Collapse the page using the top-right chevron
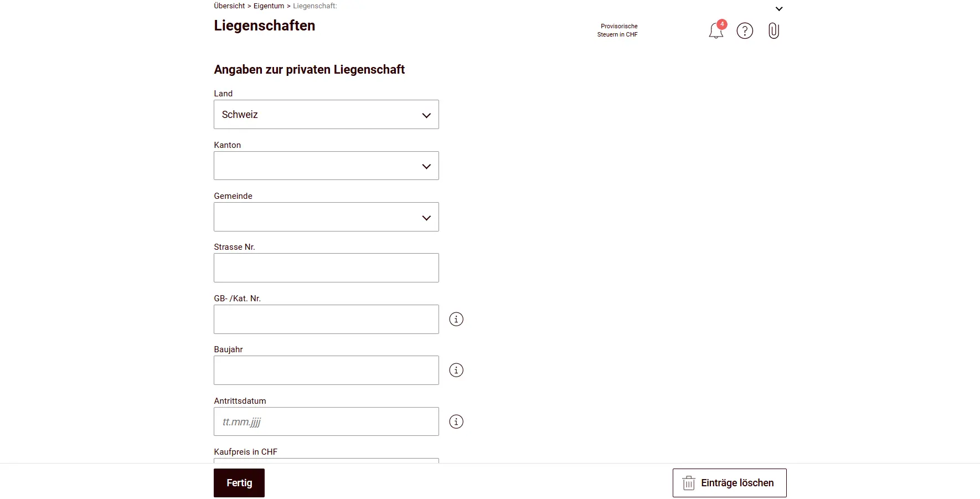The image size is (980, 499). pyautogui.click(x=779, y=8)
